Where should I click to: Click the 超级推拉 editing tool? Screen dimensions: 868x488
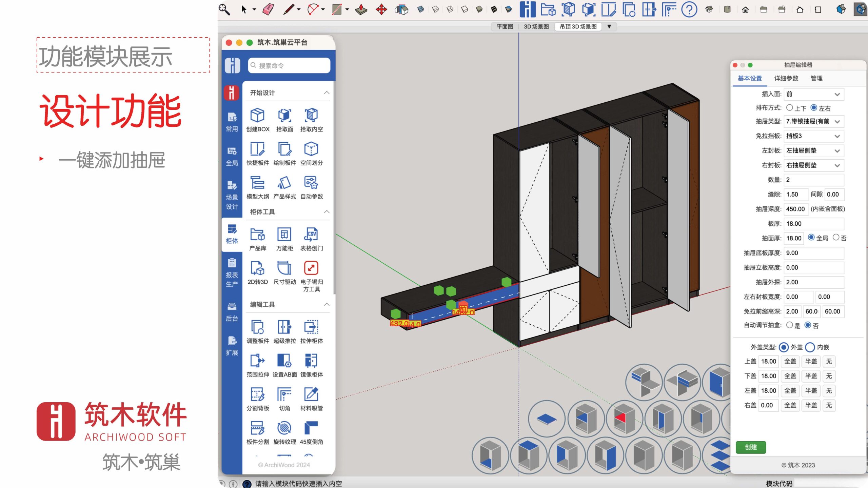click(x=284, y=327)
